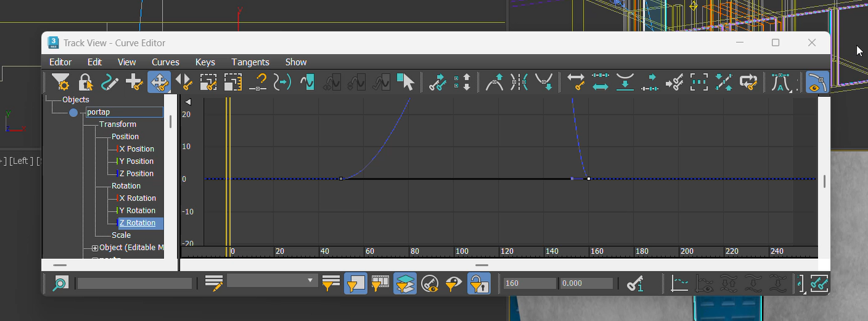Toggle Lock Selection icon in top toolbar
The height and width of the screenshot is (321, 868).
coord(85,82)
